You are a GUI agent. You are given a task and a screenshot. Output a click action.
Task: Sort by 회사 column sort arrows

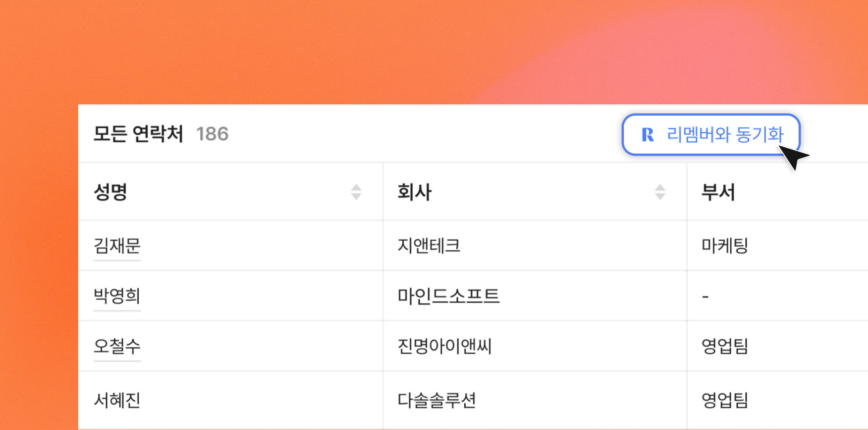tap(660, 192)
